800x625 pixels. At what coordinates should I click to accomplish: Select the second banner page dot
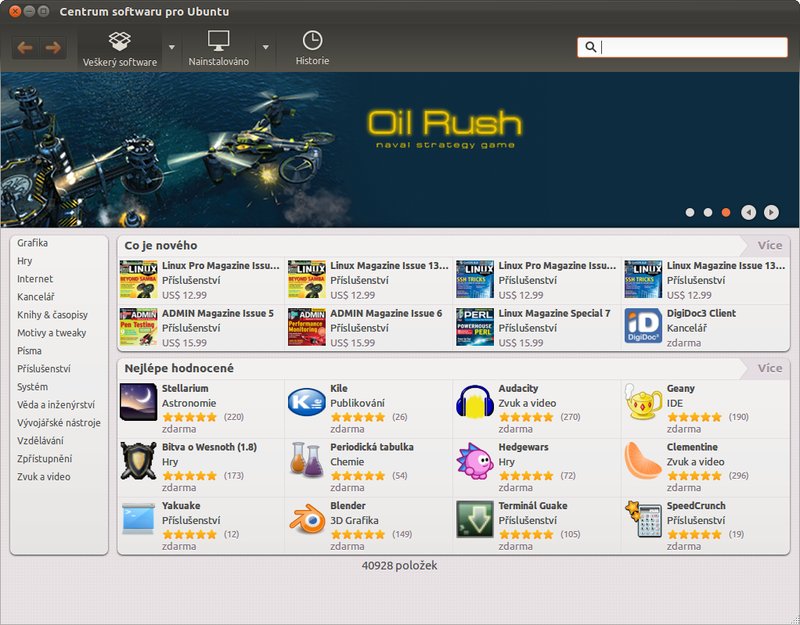coord(708,212)
